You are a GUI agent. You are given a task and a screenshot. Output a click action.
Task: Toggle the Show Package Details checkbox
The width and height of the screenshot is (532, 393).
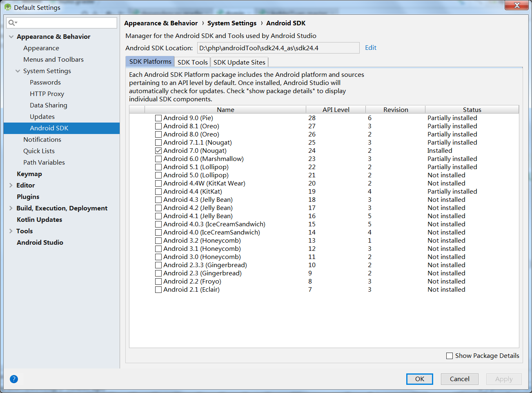click(x=450, y=356)
